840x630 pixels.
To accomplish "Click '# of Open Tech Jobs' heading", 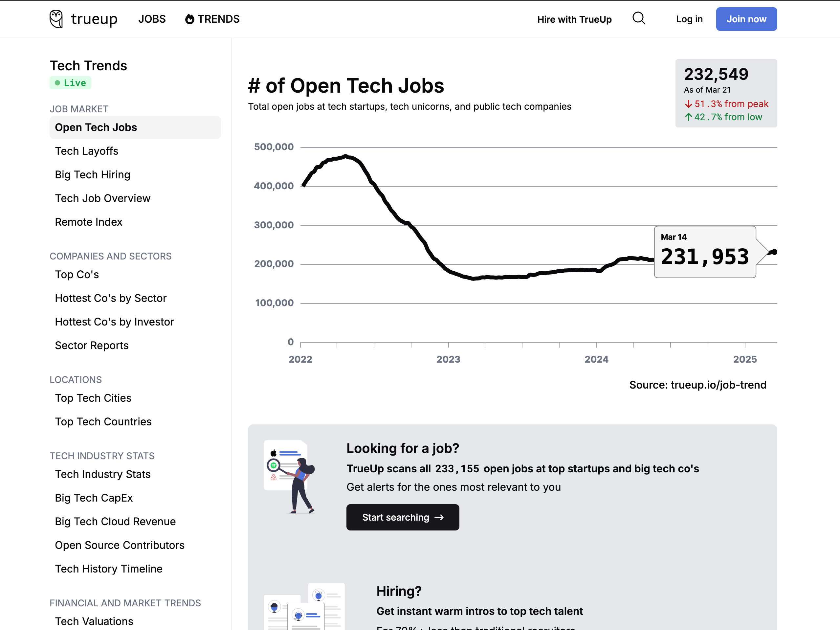I will pos(345,85).
